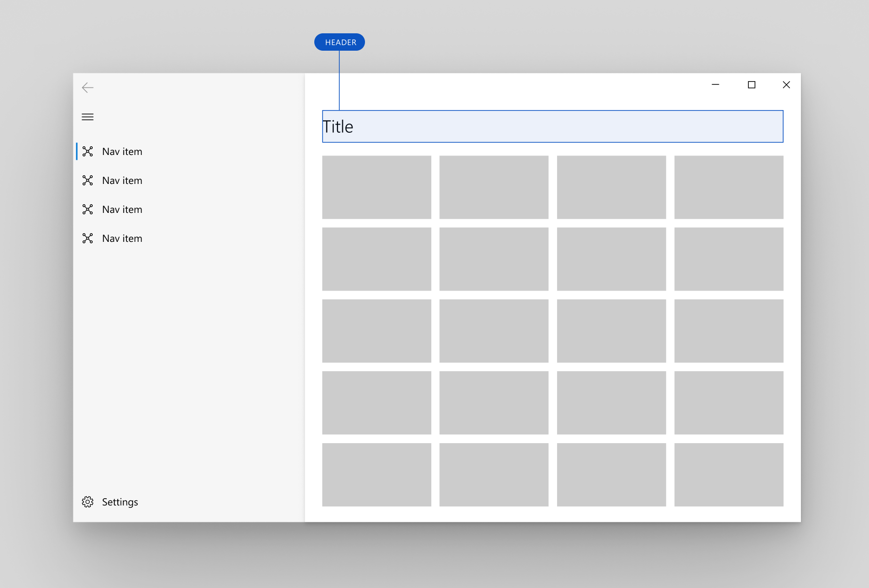Click the blue selection indicator bar
This screenshot has width=869, height=588.
tap(76, 151)
